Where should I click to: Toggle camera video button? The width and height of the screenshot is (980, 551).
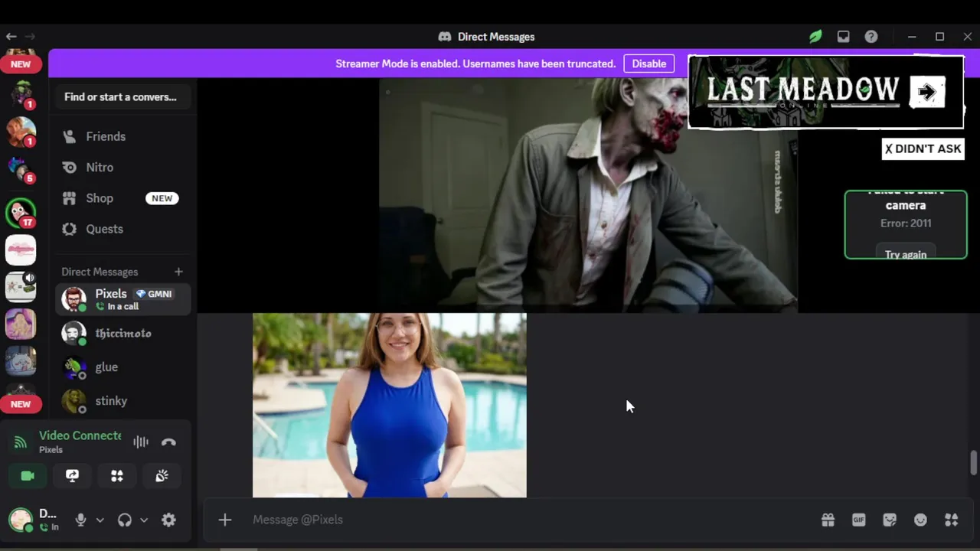click(x=28, y=476)
